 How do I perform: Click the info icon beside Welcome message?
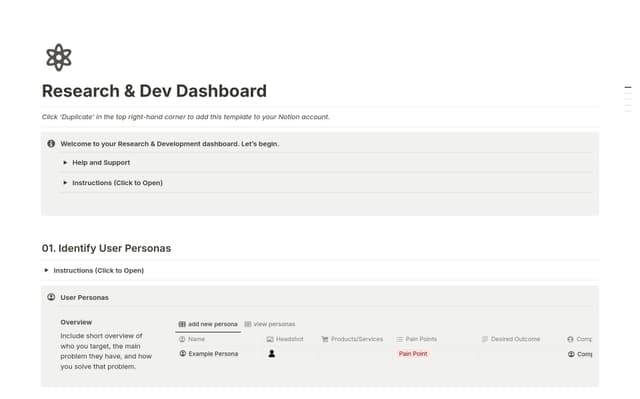(x=51, y=144)
